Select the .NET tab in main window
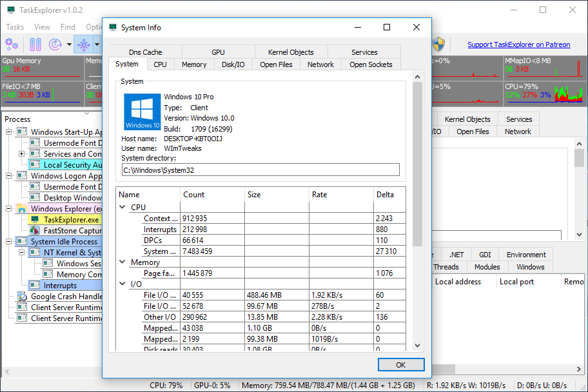This screenshot has height=392, width=588. click(456, 255)
